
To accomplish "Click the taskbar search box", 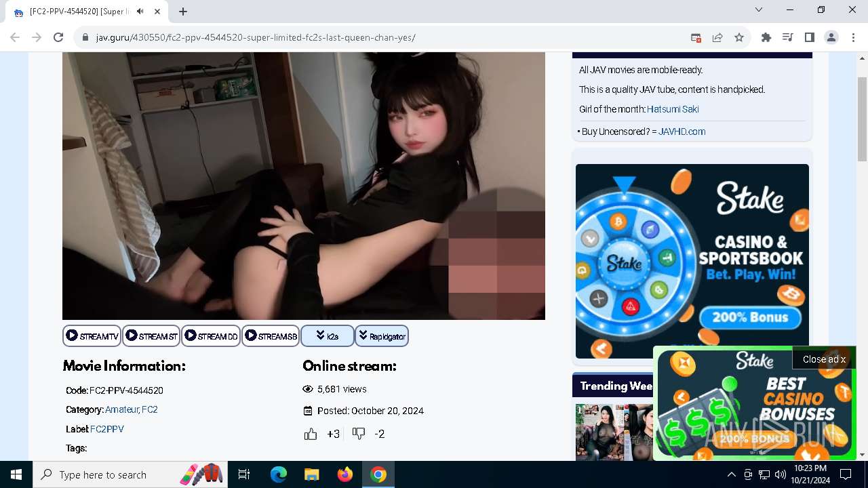I will click(x=131, y=474).
